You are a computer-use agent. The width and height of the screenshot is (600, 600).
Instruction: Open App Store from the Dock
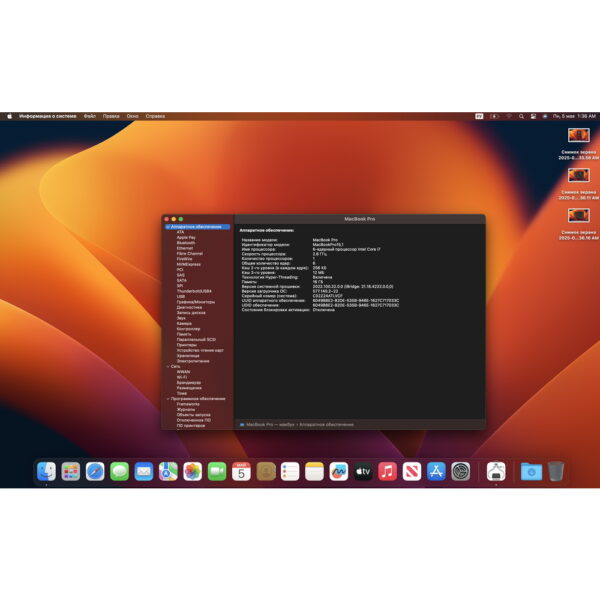point(436,471)
